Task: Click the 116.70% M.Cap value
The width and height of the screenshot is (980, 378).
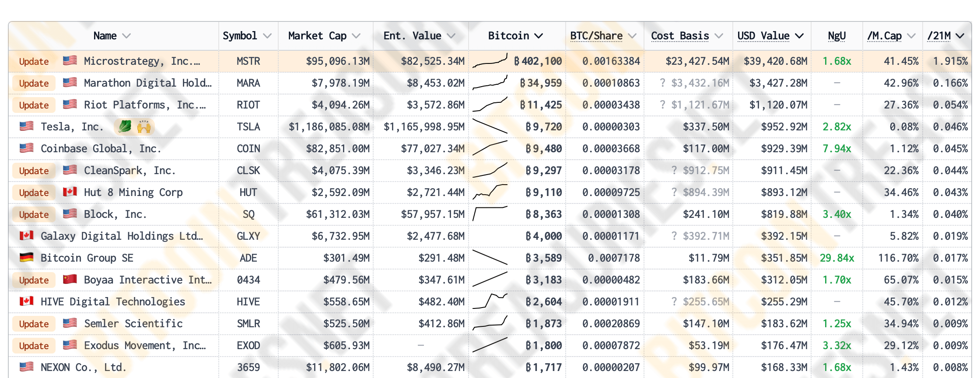Action: 898,258
